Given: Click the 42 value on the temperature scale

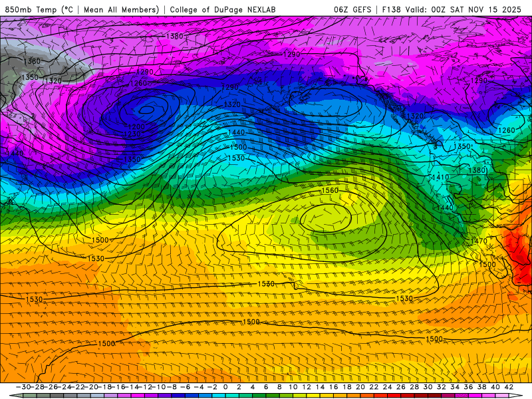Looking at the screenshot, I should coord(509,387).
